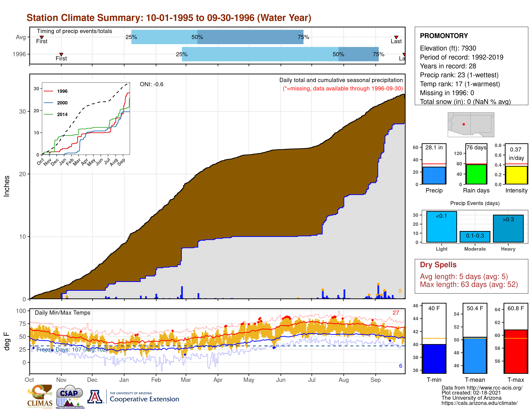Click the red missing data note text
Viewport: 532px width, 411px height.
click(x=343, y=88)
